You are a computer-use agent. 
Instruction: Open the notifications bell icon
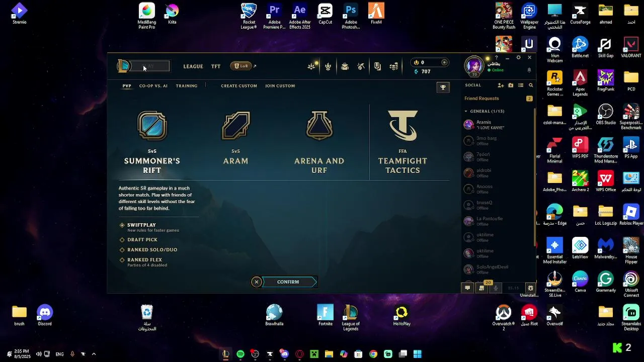point(529,70)
